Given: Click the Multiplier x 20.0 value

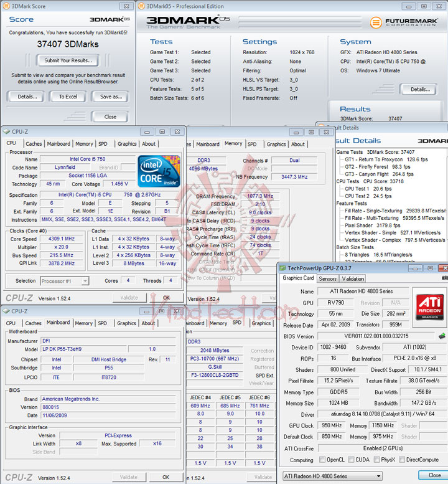Looking at the screenshot, I should click(62, 247).
